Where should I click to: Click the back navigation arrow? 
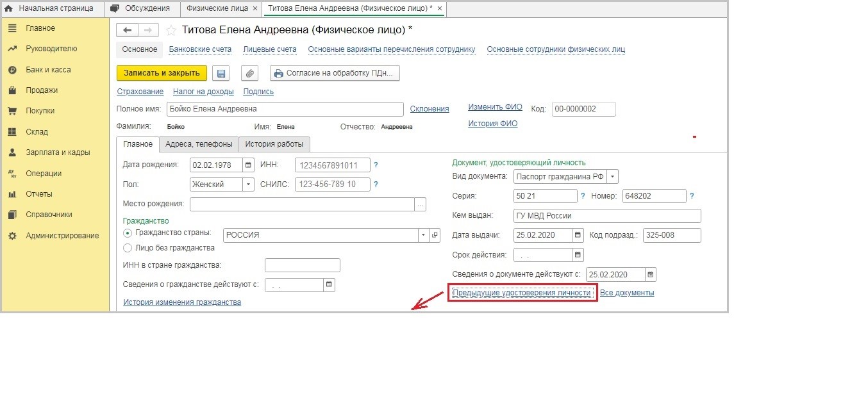(127, 30)
